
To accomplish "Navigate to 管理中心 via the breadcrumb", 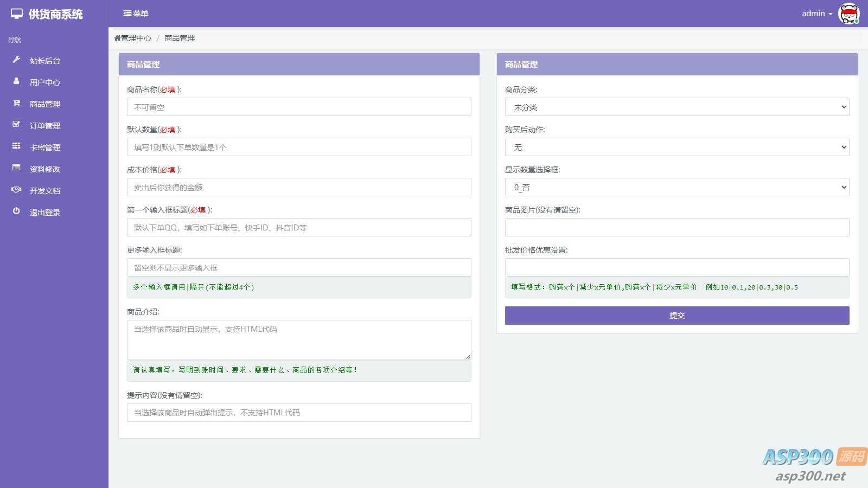I will coord(133,38).
